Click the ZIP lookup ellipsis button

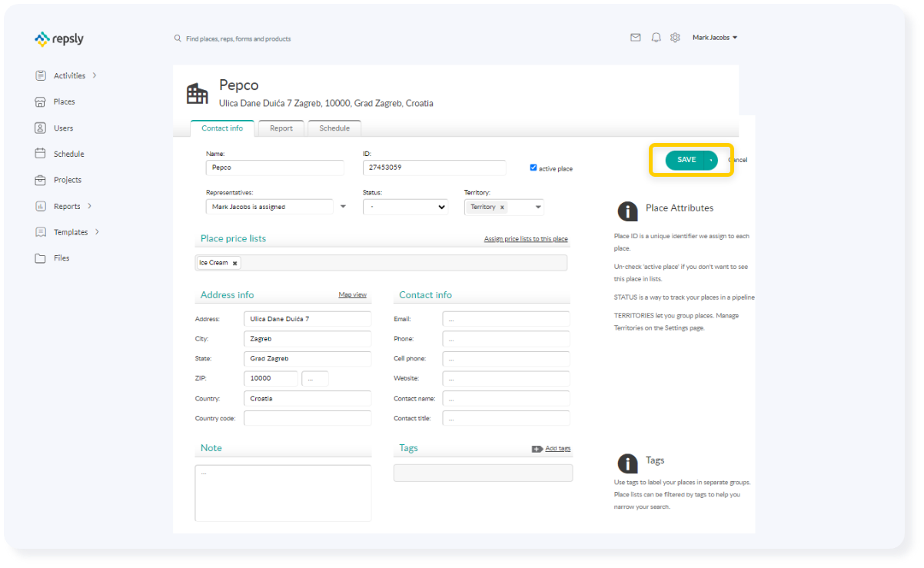click(x=315, y=378)
